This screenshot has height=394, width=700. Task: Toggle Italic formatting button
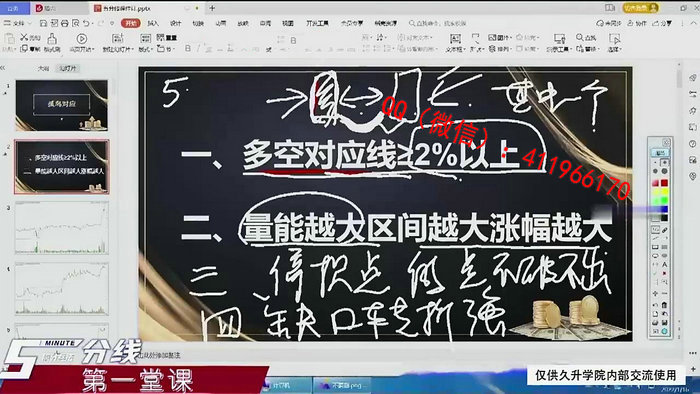198,48
